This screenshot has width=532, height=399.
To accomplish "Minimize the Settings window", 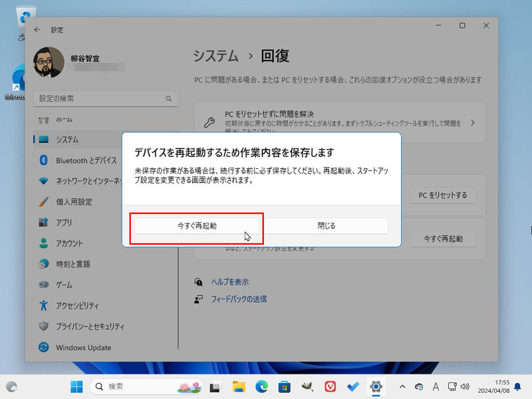I will point(438,25).
